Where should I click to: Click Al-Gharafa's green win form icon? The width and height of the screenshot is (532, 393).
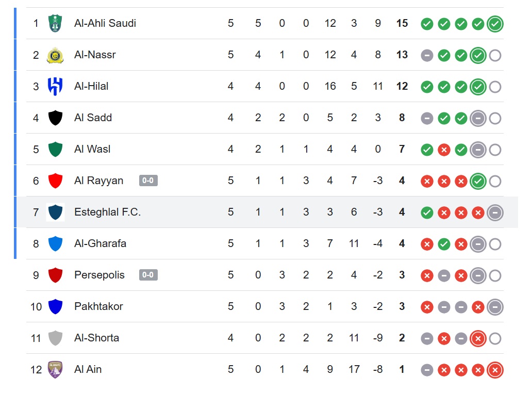pos(444,244)
